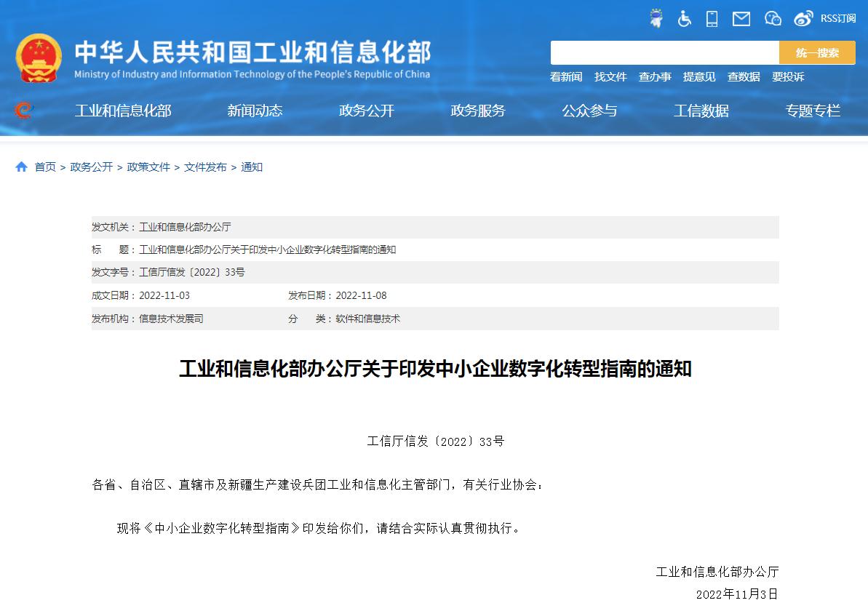Click the national emblem logo
The width and height of the screenshot is (868, 603).
click(39, 57)
